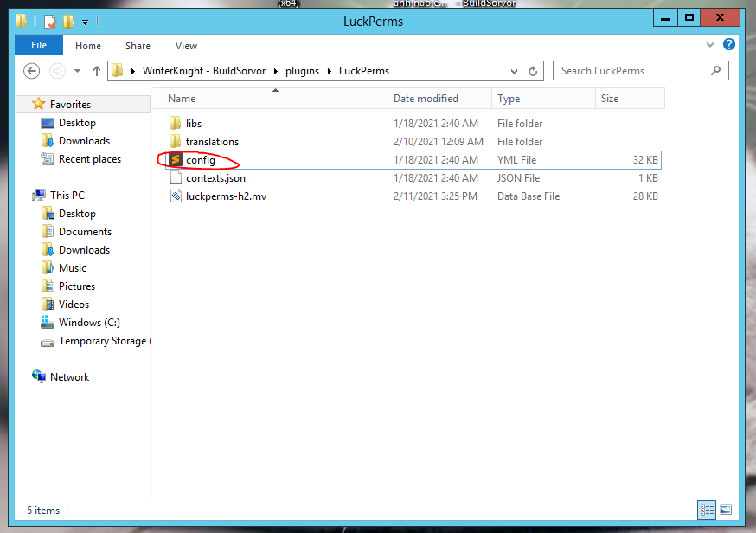
Task: Select the config YML file icon
Action: [176, 160]
